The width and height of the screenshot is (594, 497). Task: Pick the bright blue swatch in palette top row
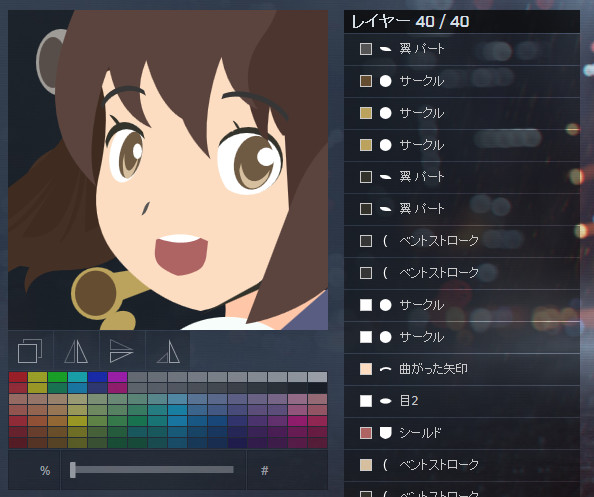point(97,377)
